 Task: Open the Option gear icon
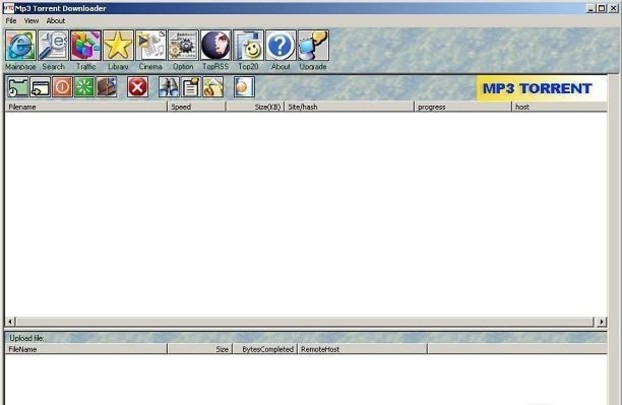(x=183, y=45)
